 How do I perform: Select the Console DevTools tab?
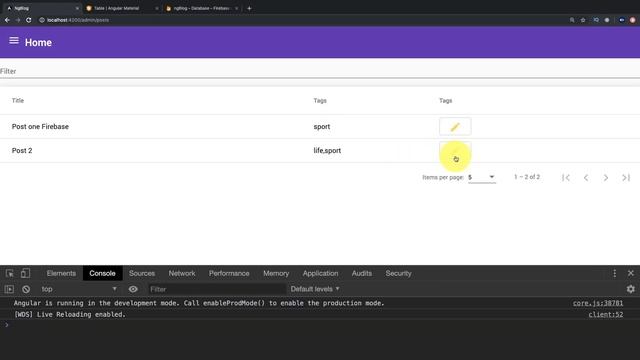point(102,273)
